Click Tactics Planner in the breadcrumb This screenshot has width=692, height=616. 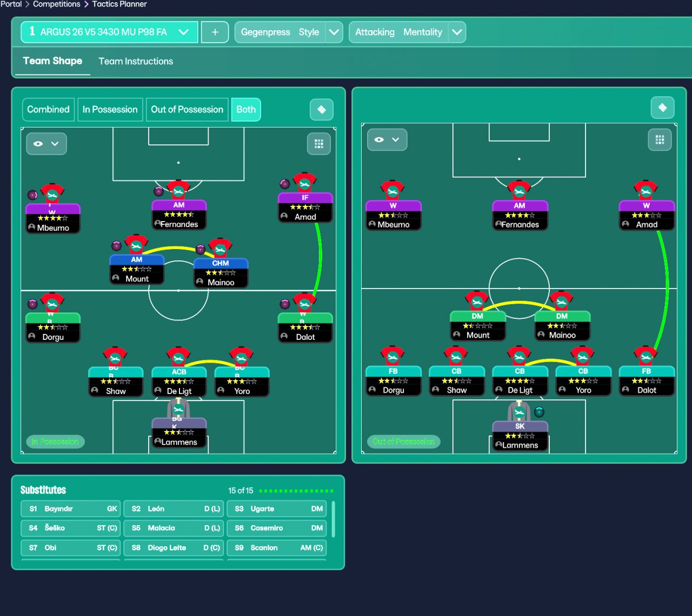119,4
